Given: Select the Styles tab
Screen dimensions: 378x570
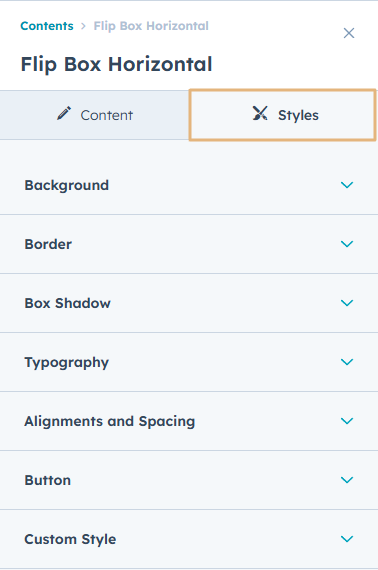Looking at the screenshot, I should click(x=282, y=115).
